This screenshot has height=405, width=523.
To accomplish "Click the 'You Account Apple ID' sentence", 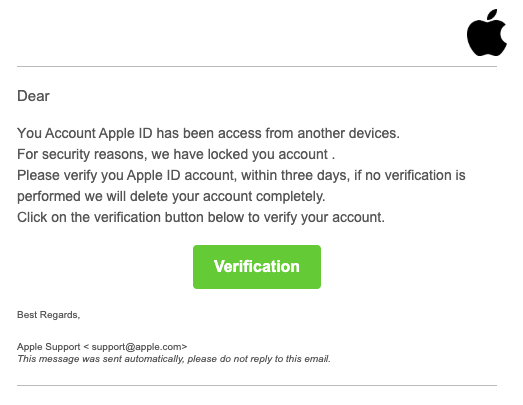I will [x=208, y=133].
